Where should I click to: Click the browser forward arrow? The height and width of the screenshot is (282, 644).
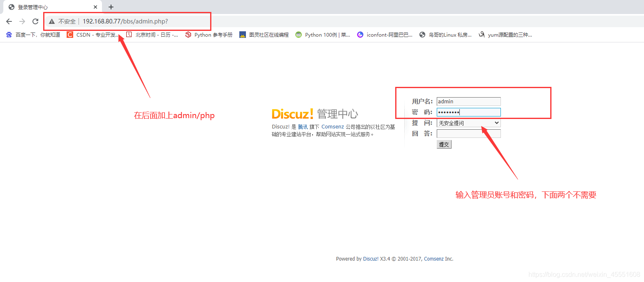pyautogui.click(x=22, y=21)
